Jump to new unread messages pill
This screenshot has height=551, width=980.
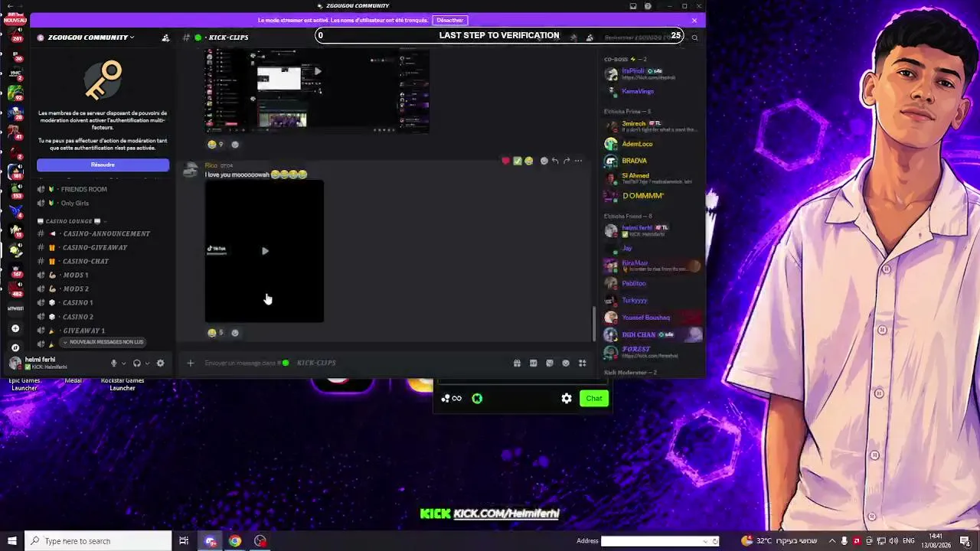pyautogui.click(x=103, y=342)
